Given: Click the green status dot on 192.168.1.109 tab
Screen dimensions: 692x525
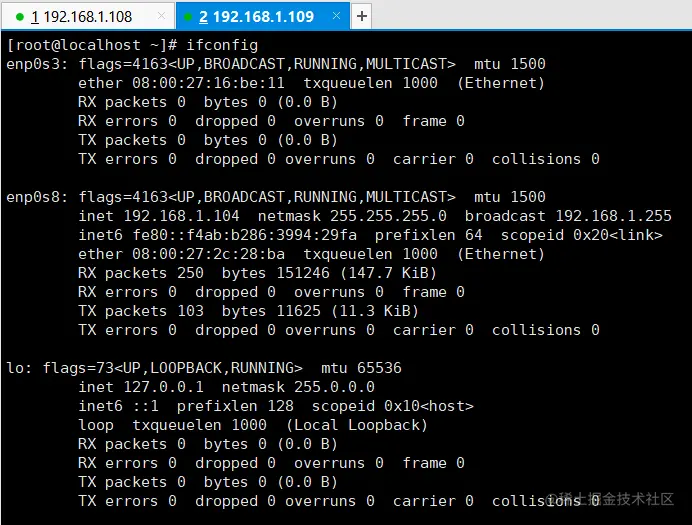Looking at the screenshot, I should pos(188,17).
